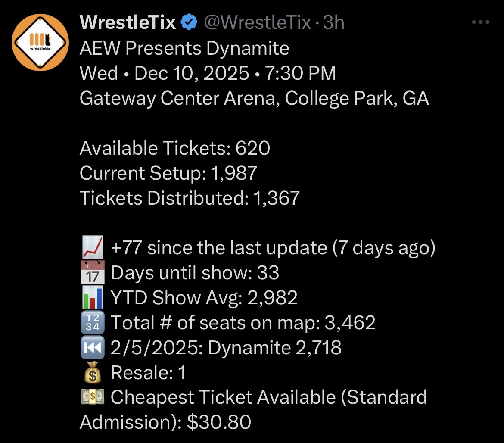The width and height of the screenshot is (504, 443).
Task: Click the Available Tickets: 620 line
Action: click(x=175, y=149)
